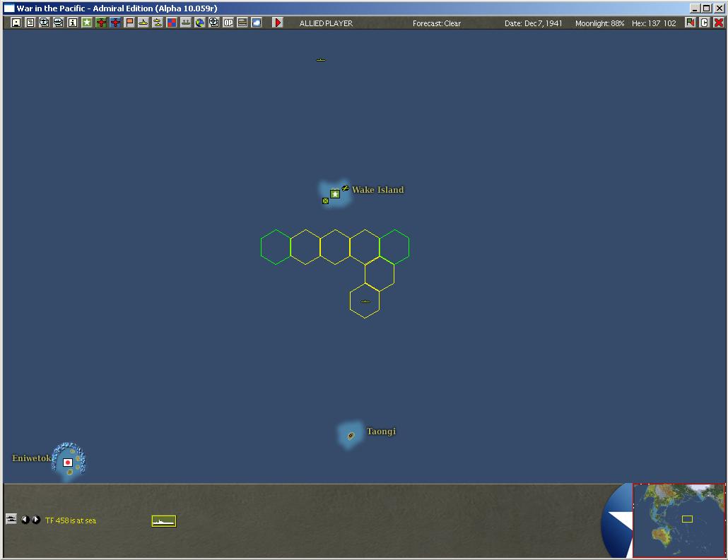Go to previous task force with left arrow
This screenshot has width=728, height=560.
tap(25, 520)
